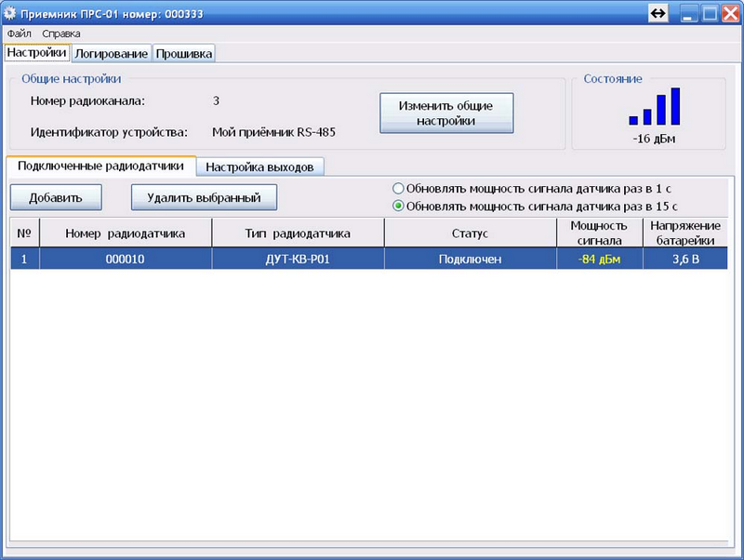Click the Тип радиодатчика column header
Image resolution: width=744 pixels, height=560 pixels.
(298, 233)
